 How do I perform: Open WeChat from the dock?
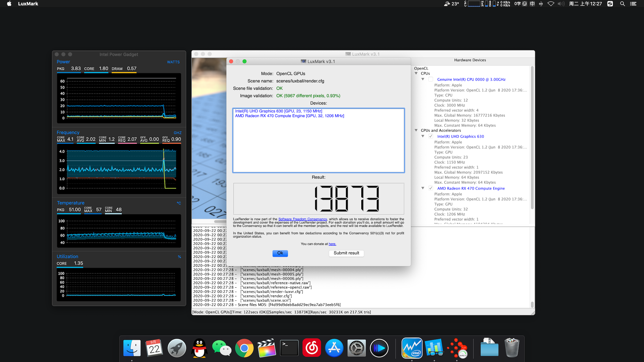[x=222, y=348]
